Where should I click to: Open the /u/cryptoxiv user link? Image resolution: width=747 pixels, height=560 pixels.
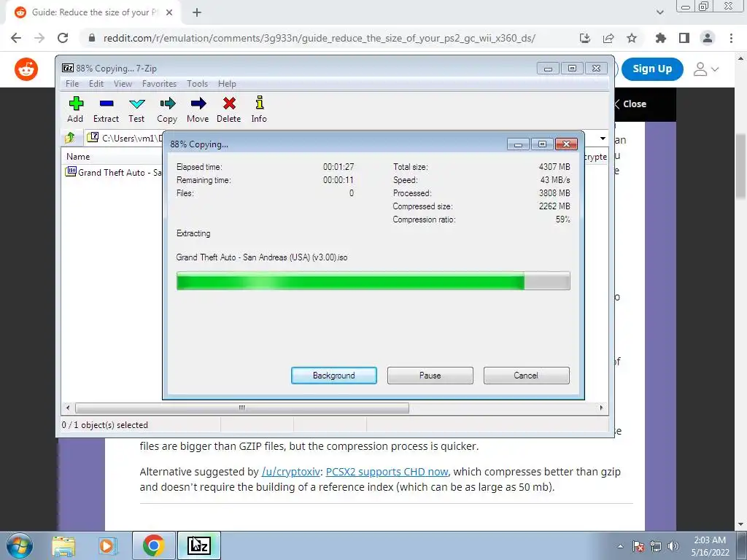coord(290,472)
